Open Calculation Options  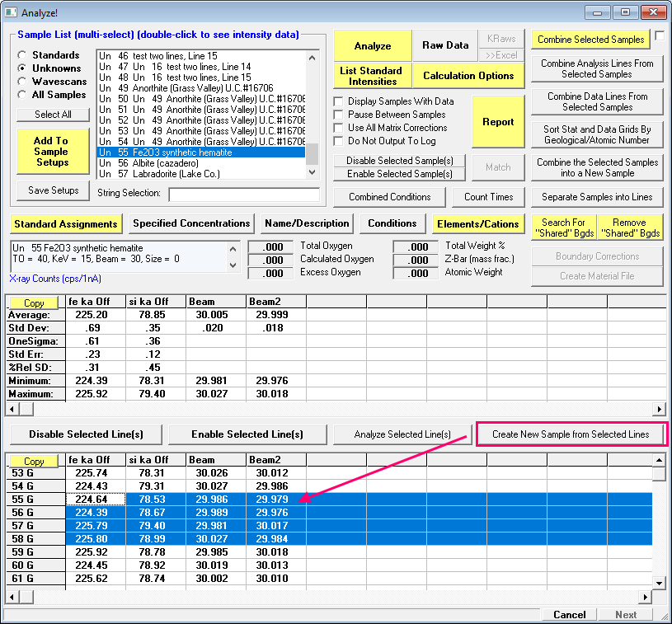[x=468, y=76]
